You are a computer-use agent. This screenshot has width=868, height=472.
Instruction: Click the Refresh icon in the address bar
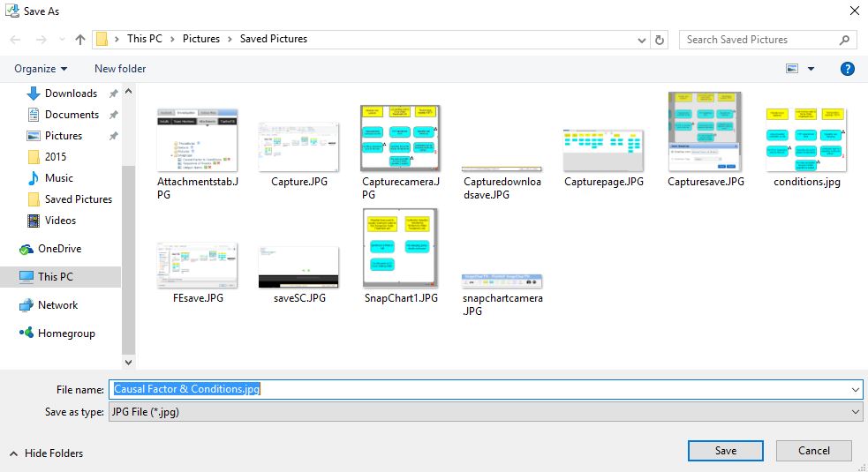tap(660, 40)
